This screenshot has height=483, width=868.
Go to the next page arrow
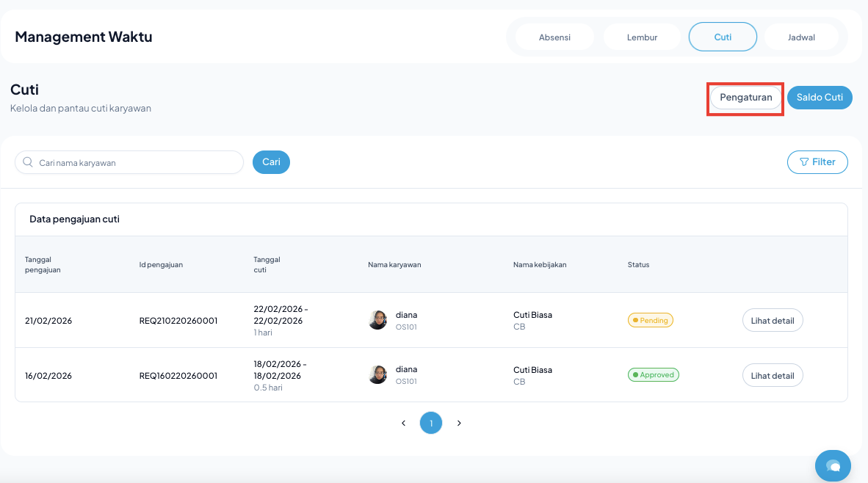[x=459, y=424]
